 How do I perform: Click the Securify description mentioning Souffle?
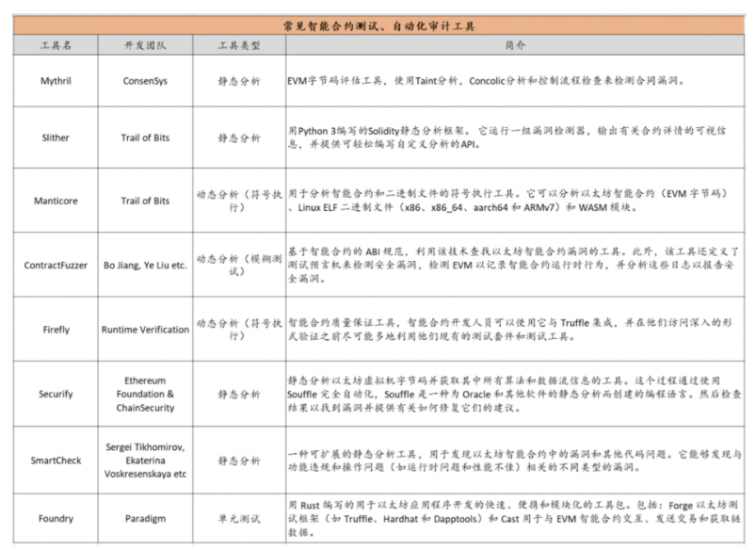514,394
